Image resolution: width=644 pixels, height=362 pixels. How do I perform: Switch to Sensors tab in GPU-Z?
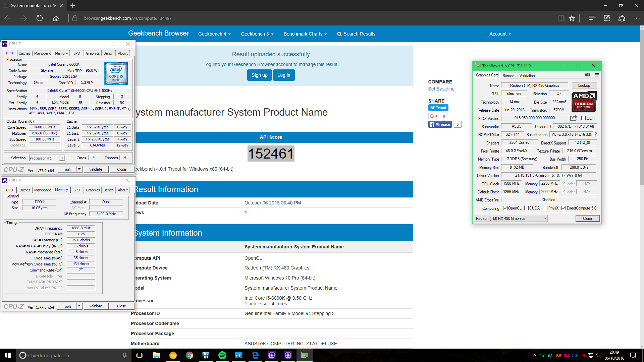(509, 76)
